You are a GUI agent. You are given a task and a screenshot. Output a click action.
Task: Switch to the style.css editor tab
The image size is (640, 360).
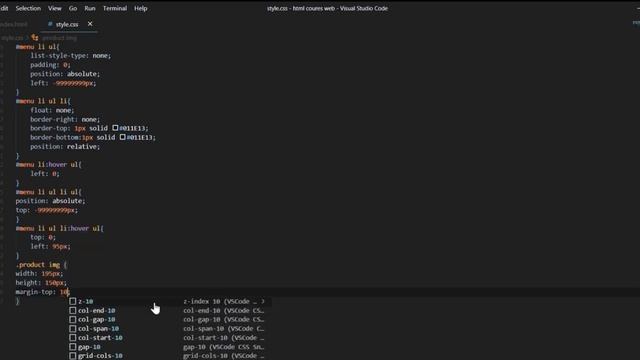click(67, 24)
